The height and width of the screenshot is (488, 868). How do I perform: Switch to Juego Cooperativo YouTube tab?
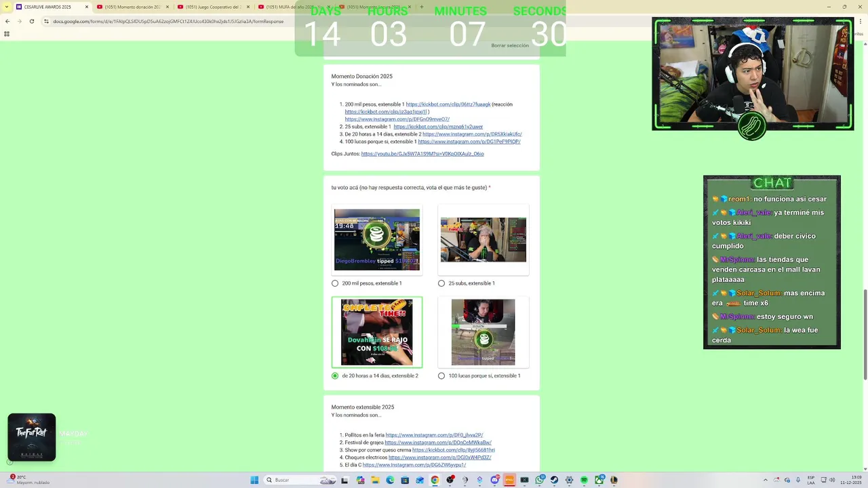coord(213,7)
